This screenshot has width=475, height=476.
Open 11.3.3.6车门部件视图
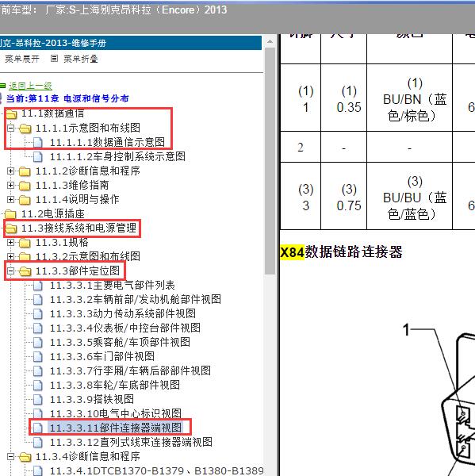pos(102,356)
